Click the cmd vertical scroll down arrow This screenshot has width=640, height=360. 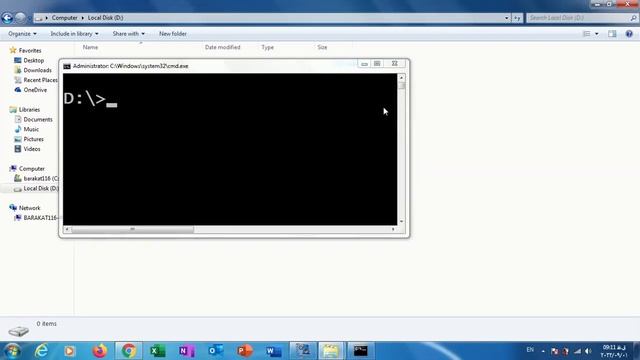402,221
